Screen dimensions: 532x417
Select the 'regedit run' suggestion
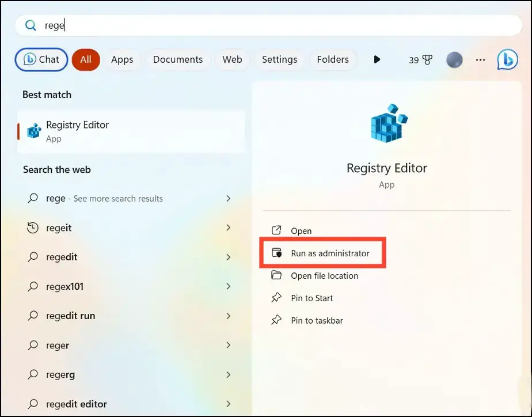coord(71,316)
